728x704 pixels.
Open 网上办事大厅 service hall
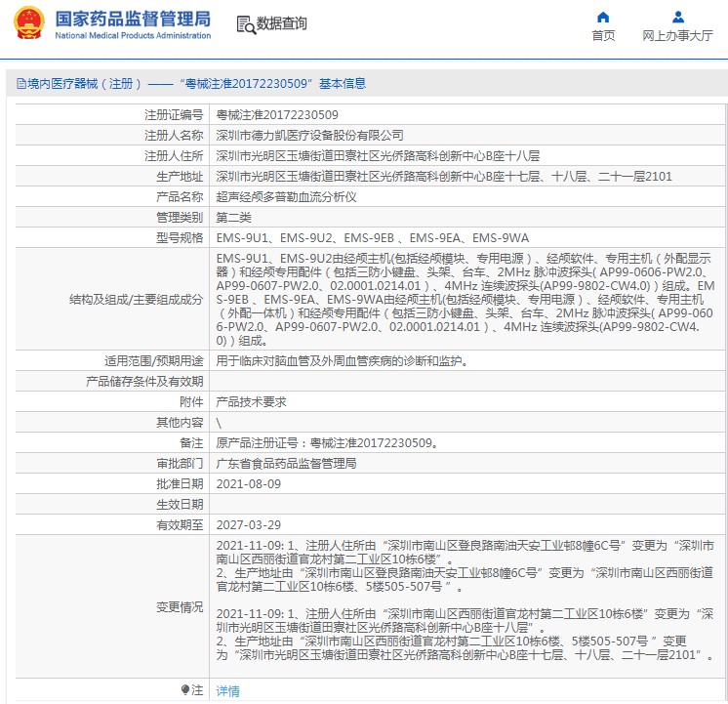[x=677, y=36]
